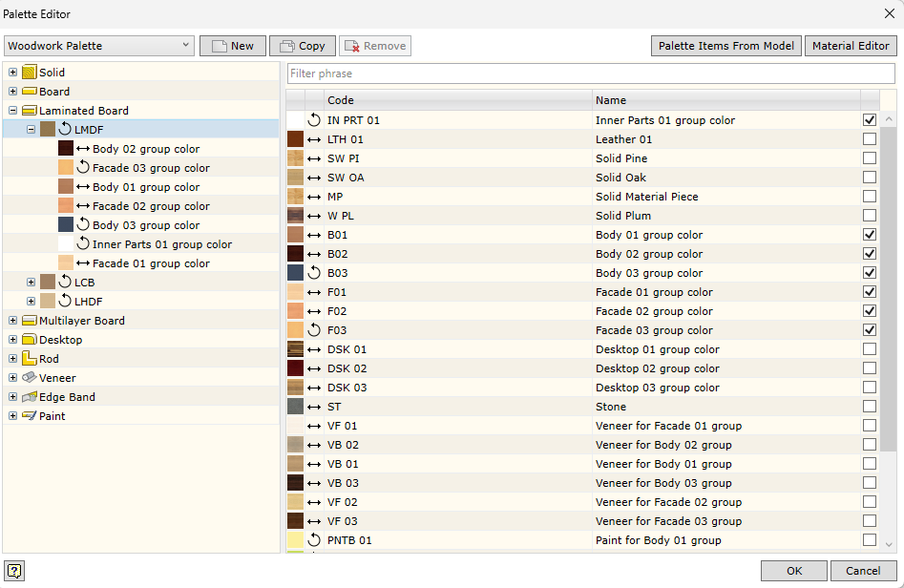The width and height of the screenshot is (904, 588).
Task: Open the Woodwork Palette dropdown
Action: pos(99,46)
